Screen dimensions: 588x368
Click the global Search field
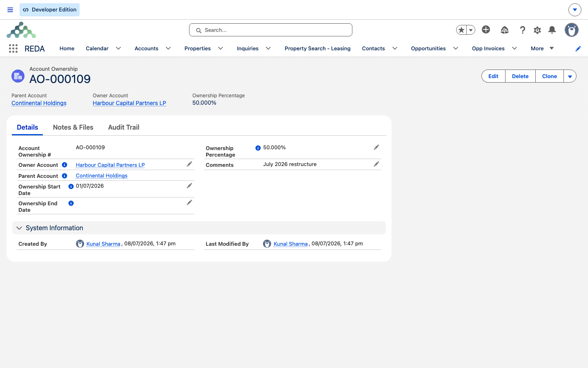271,30
